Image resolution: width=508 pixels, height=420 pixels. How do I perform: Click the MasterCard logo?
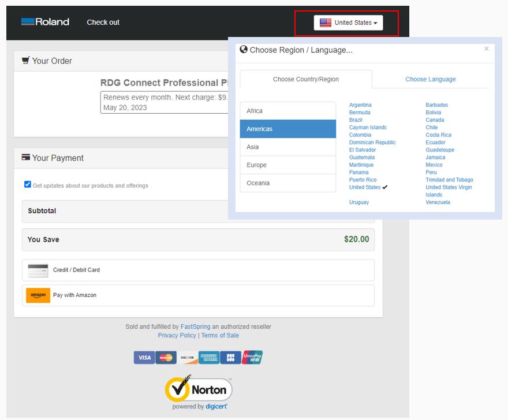166,358
